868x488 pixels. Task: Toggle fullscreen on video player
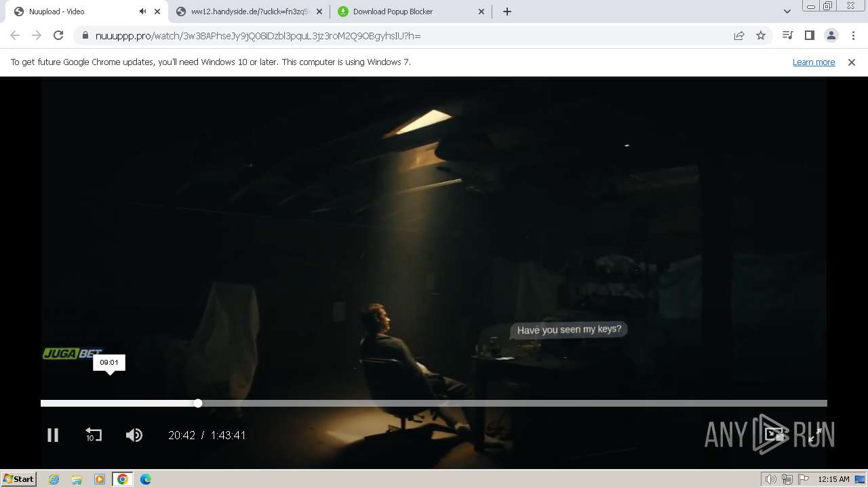pos(816,435)
